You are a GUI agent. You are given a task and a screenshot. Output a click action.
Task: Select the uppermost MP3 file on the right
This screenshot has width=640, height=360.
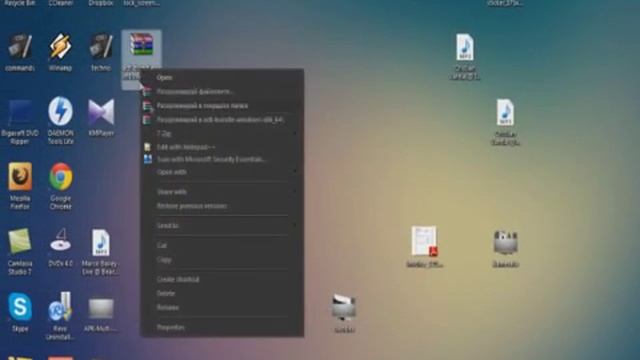[x=464, y=56]
